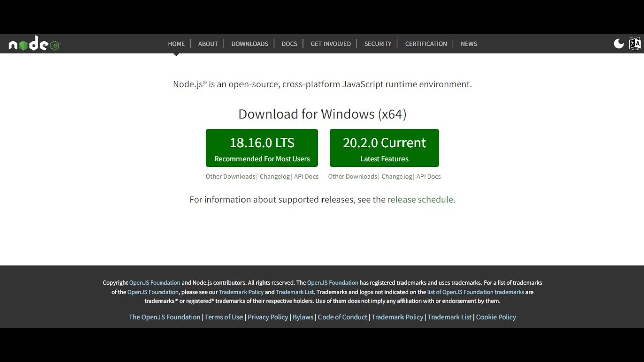Open Other Downloads under LTS

click(230, 176)
